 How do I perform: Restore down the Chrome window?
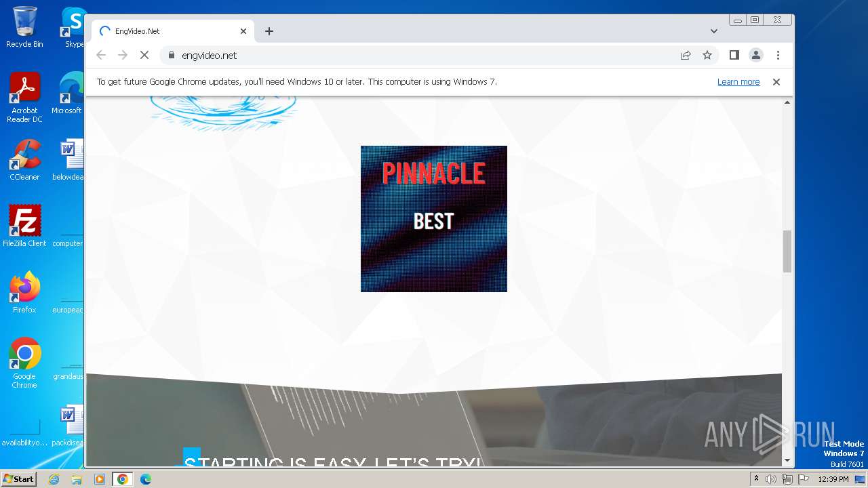click(x=754, y=20)
